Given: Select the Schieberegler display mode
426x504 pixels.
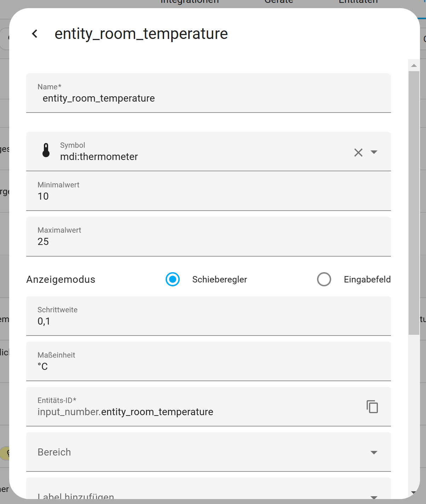Looking at the screenshot, I should click(173, 279).
